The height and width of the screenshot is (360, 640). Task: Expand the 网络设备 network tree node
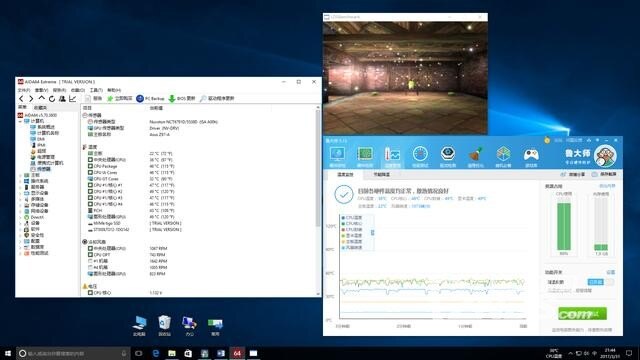click(20, 211)
